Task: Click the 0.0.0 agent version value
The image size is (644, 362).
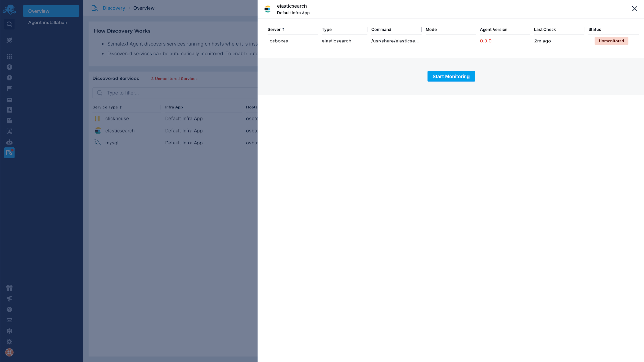Action: pyautogui.click(x=485, y=41)
